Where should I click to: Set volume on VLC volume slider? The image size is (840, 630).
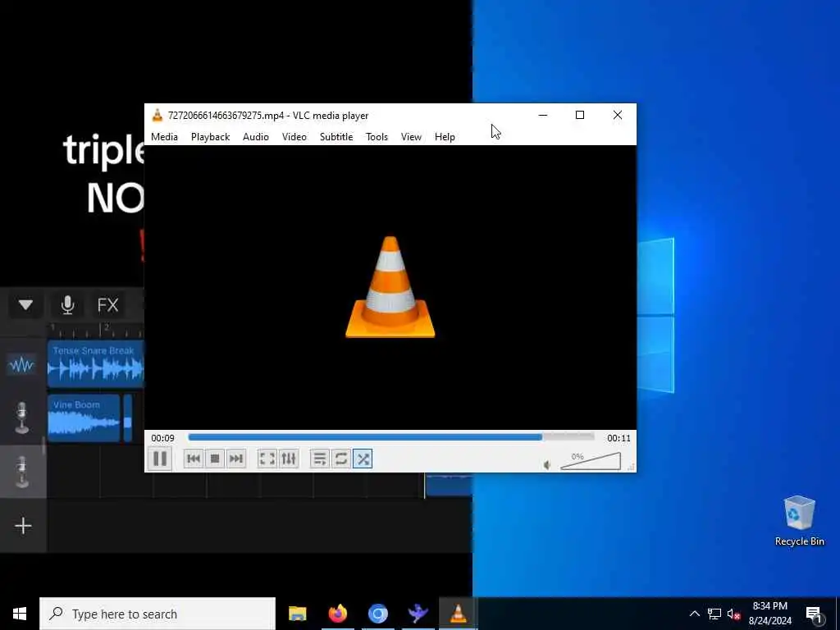591,461
